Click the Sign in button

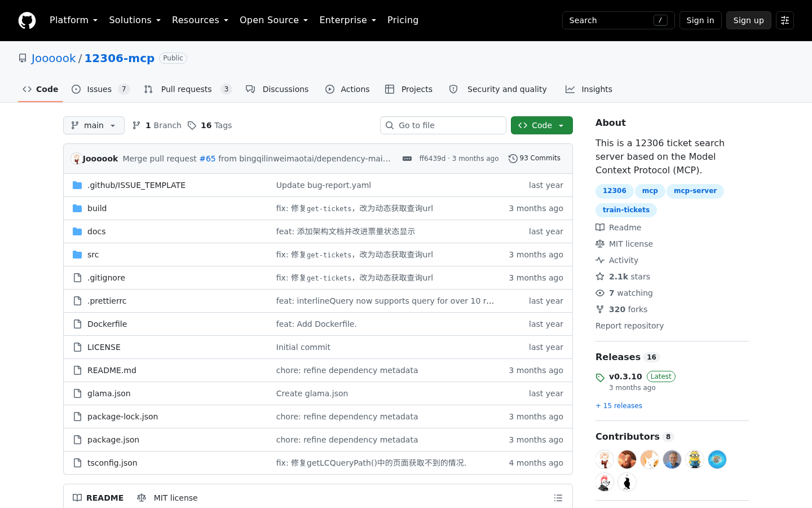700,20
